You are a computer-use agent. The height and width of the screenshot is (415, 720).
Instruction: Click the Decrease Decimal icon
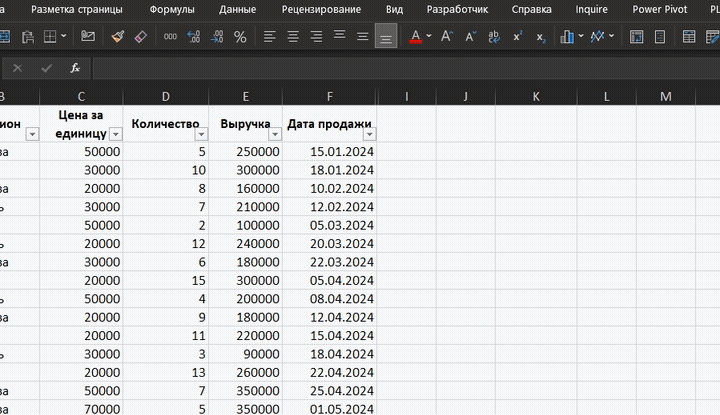[x=217, y=36]
